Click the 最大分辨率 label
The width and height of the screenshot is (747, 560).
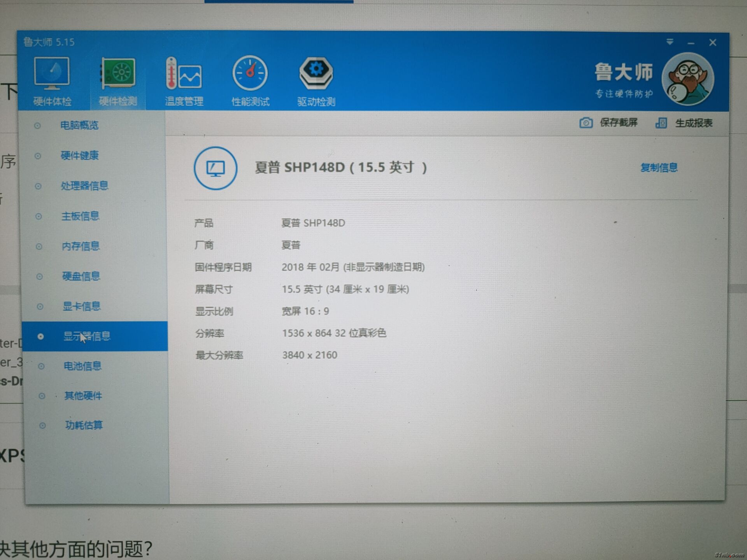[x=219, y=355]
